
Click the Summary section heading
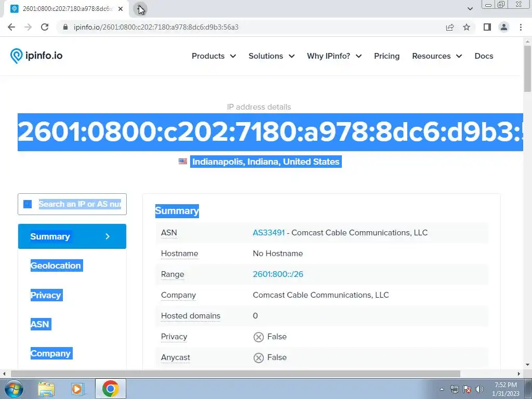(x=177, y=211)
